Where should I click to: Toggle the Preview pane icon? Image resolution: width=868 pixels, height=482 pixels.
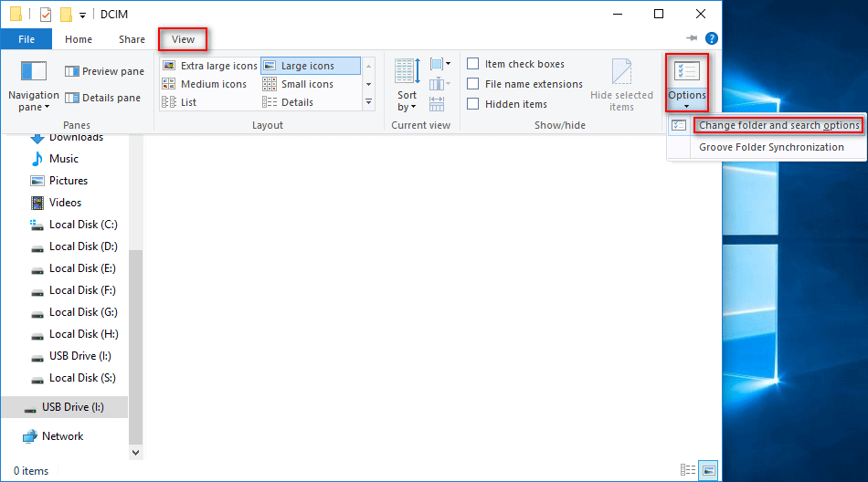pyautogui.click(x=104, y=71)
